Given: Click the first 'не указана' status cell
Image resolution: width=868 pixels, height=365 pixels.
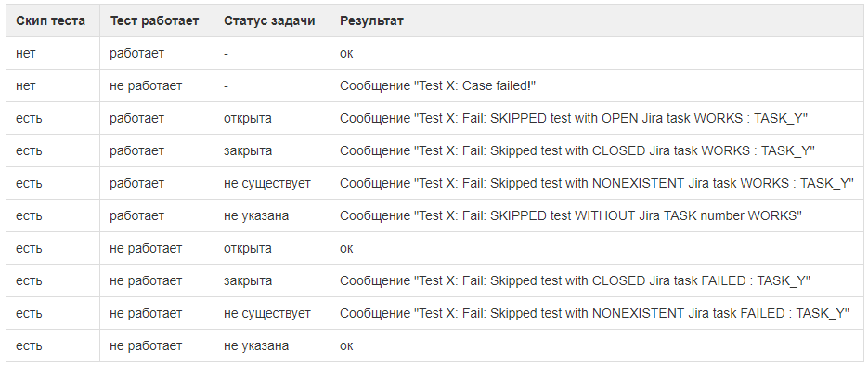Looking at the screenshot, I should [x=255, y=216].
